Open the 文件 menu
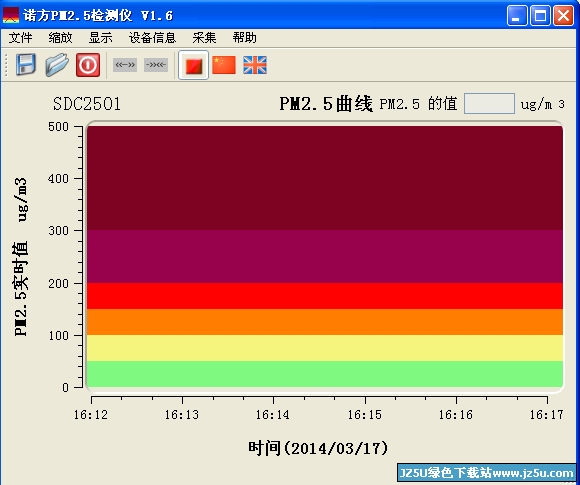The height and width of the screenshot is (485, 580). [20, 38]
